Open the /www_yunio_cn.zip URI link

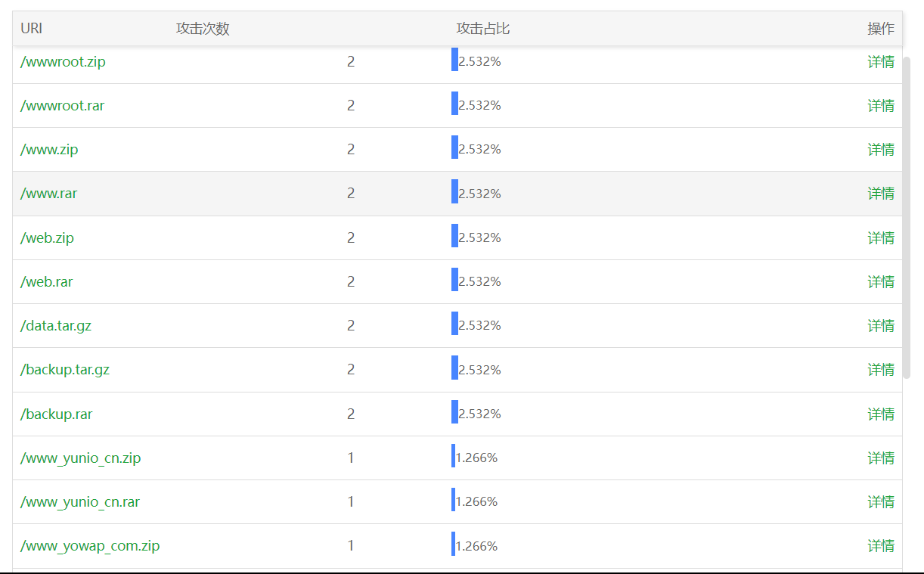pos(80,458)
